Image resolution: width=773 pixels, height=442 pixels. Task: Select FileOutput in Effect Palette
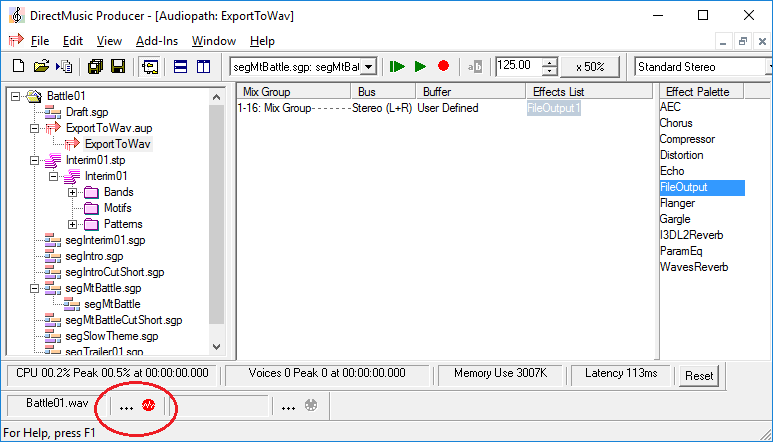point(702,187)
